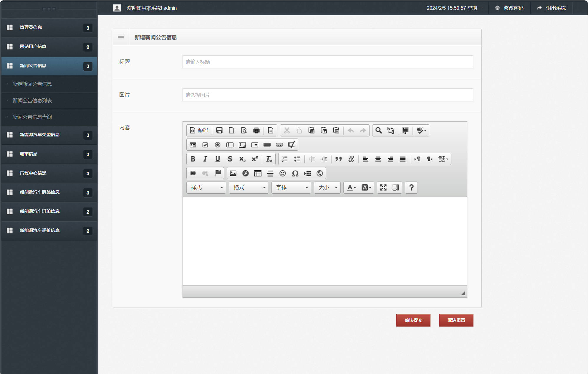588x374 pixels.
Task: Maximize the editor area
Action: coord(383,187)
